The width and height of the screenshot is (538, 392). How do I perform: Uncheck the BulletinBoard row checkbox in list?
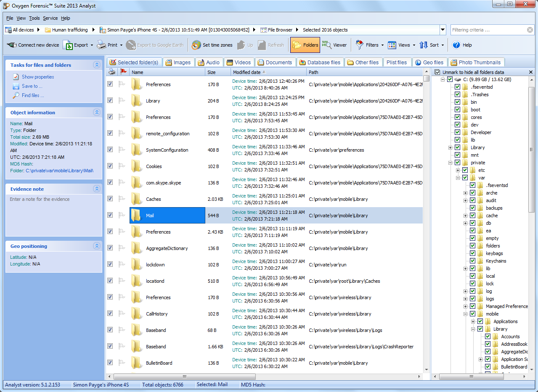coord(110,362)
